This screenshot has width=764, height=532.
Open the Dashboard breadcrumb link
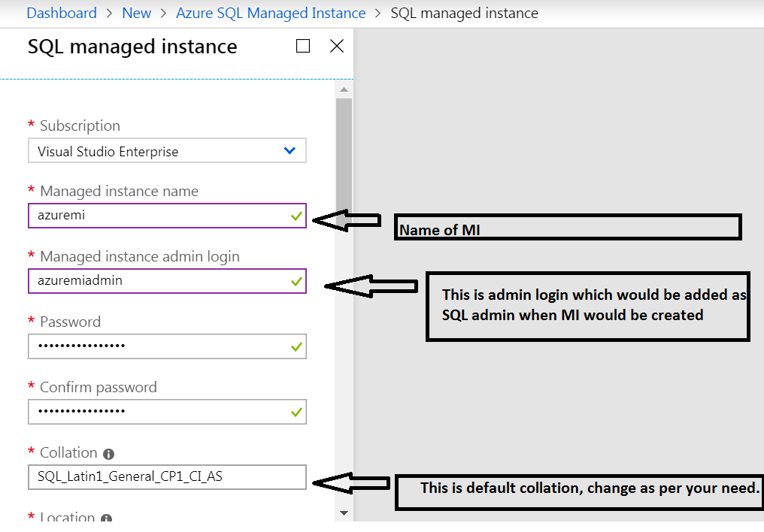pos(62,13)
